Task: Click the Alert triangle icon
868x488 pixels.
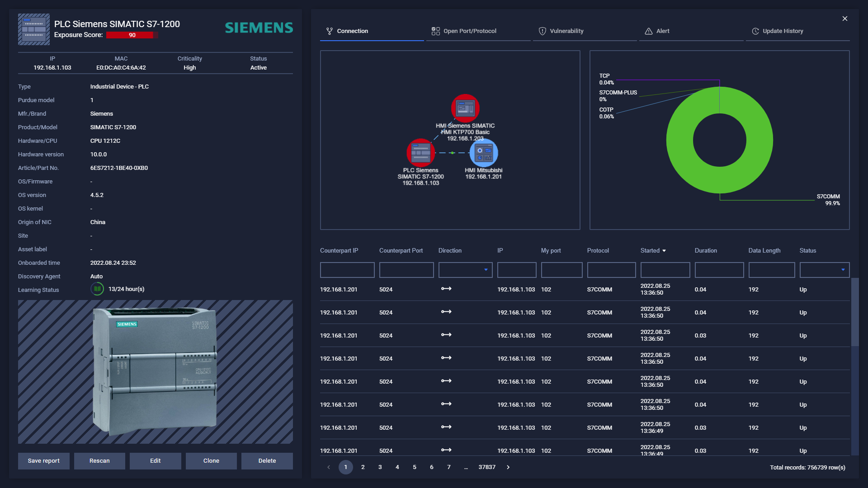Action: point(649,31)
